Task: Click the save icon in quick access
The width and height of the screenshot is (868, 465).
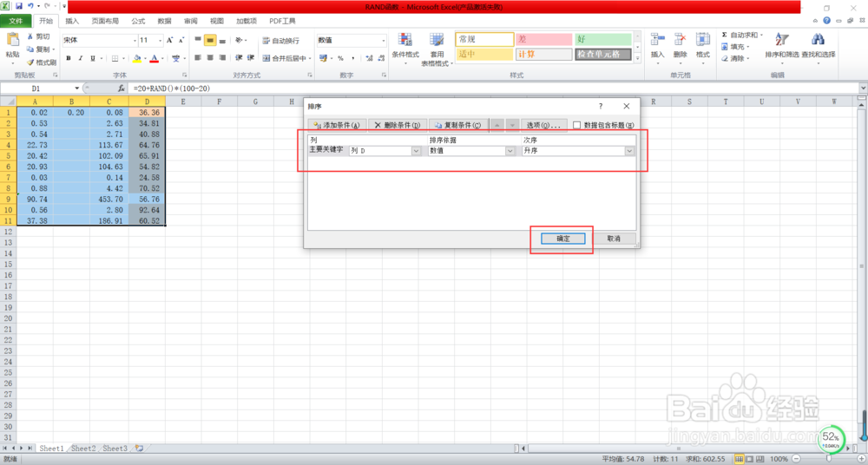Action: pos(19,7)
